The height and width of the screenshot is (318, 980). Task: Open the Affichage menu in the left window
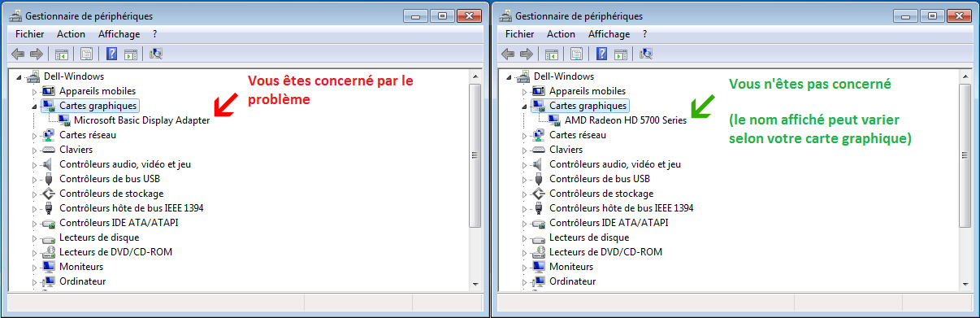(x=119, y=34)
